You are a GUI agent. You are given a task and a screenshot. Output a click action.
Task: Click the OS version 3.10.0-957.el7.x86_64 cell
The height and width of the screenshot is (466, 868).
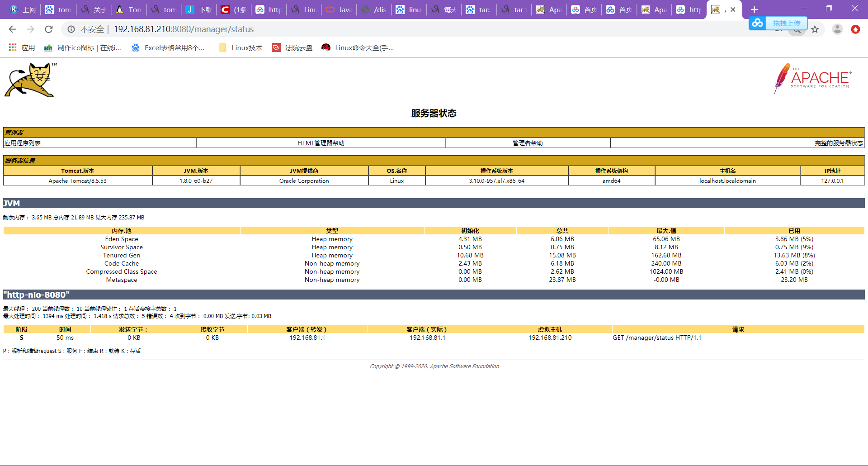click(497, 181)
